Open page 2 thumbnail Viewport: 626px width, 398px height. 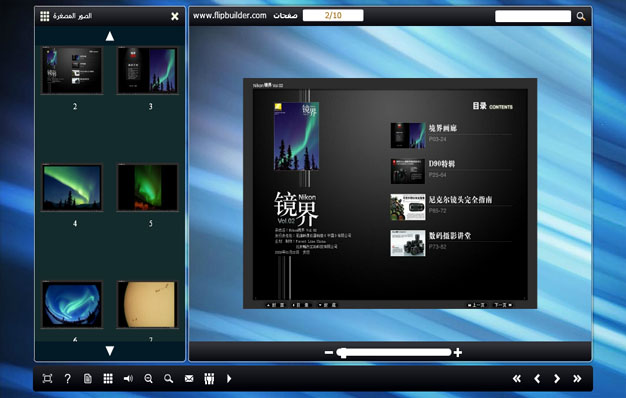click(72, 70)
